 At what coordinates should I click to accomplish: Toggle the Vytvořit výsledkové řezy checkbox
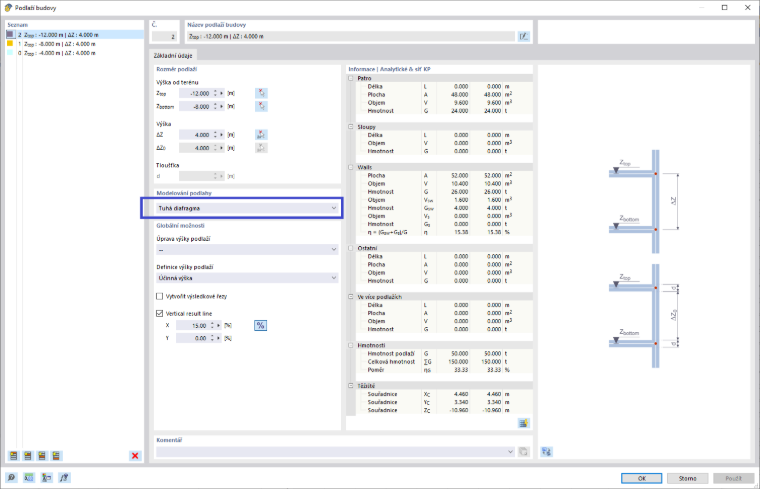tap(159, 296)
